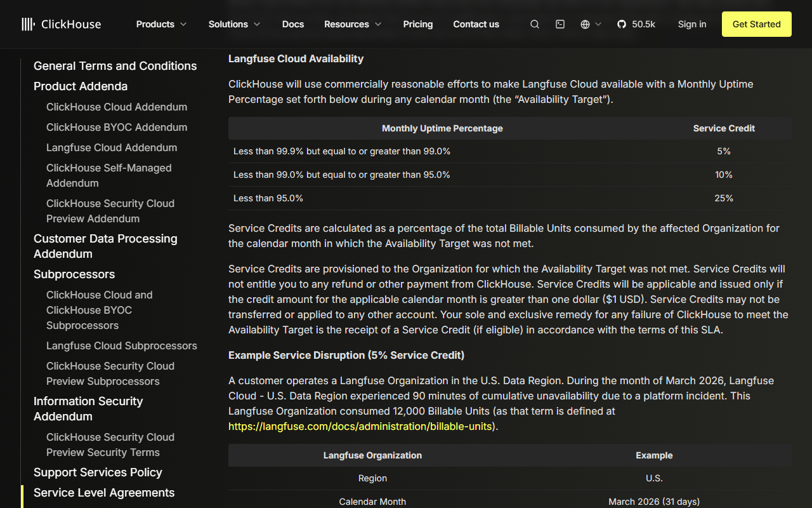
Task: Expand the Resources dropdown menu
Action: point(353,24)
